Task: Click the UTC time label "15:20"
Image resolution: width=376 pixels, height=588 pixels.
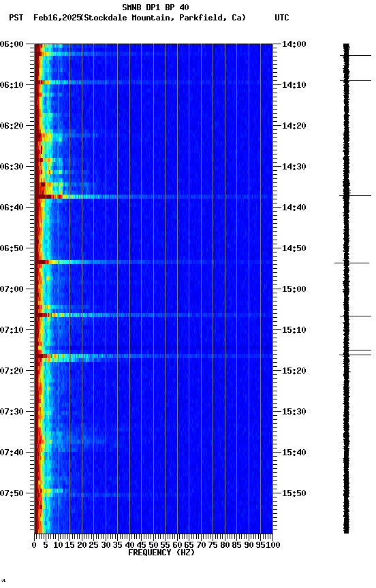Action: (294, 372)
